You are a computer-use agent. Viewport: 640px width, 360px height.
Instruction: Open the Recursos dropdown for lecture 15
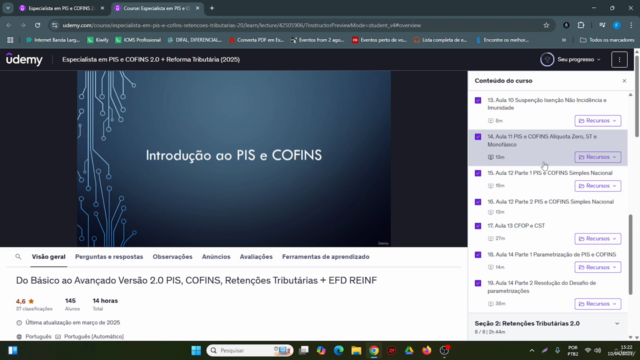click(x=598, y=186)
